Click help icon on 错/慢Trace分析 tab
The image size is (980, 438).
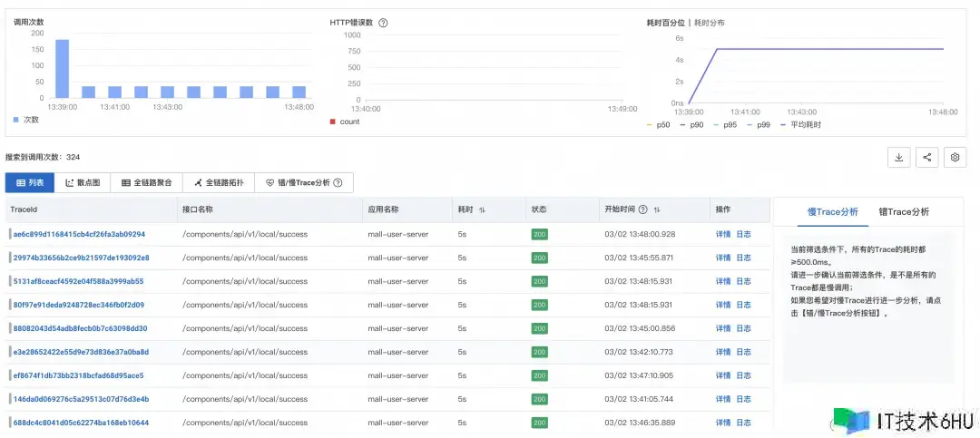point(338,182)
